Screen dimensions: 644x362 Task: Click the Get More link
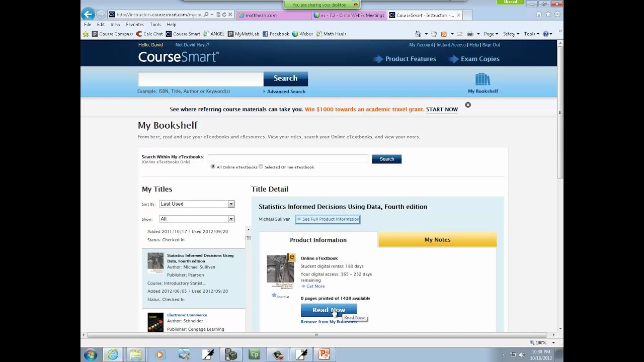(315, 286)
